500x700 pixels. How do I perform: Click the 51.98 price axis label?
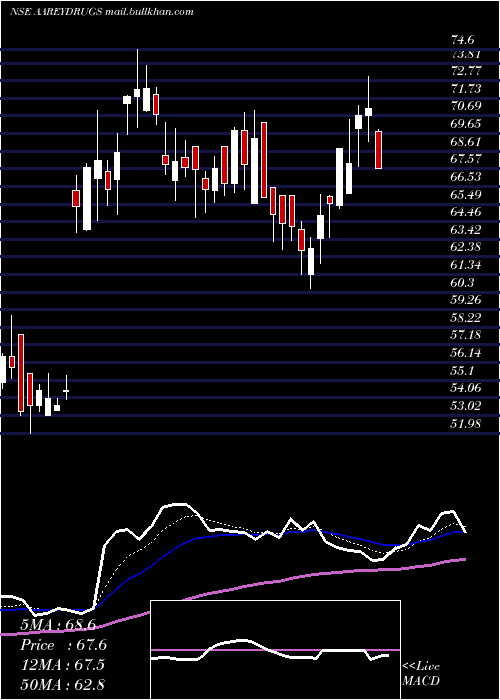pos(467,424)
